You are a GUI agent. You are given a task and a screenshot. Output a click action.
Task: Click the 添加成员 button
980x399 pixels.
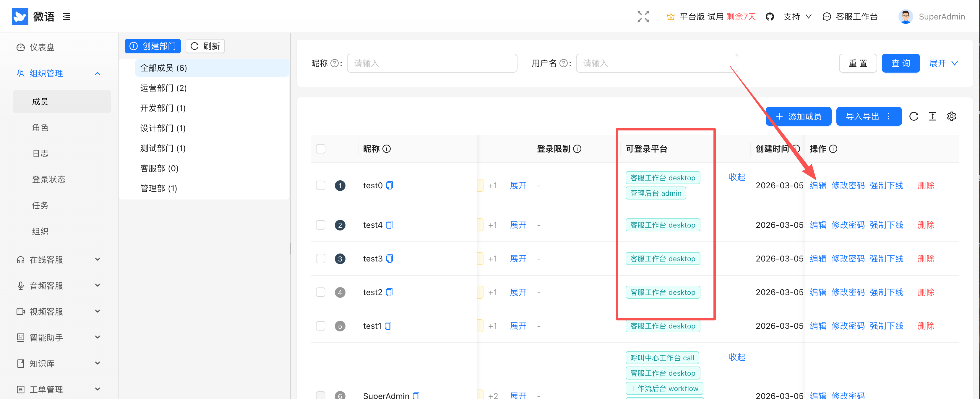coord(798,116)
